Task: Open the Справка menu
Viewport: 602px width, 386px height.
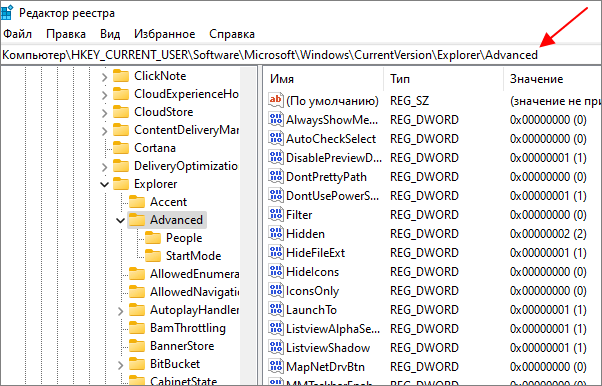Action: coord(232,34)
